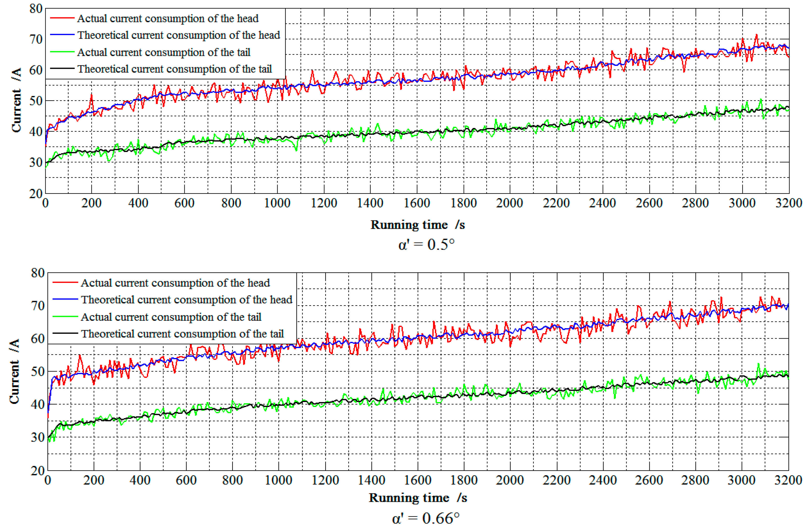This screenshot has width=810, height=532.
Task: Click the 3200 tick on top chart x-axis
Action: click(x=788, y=203)
